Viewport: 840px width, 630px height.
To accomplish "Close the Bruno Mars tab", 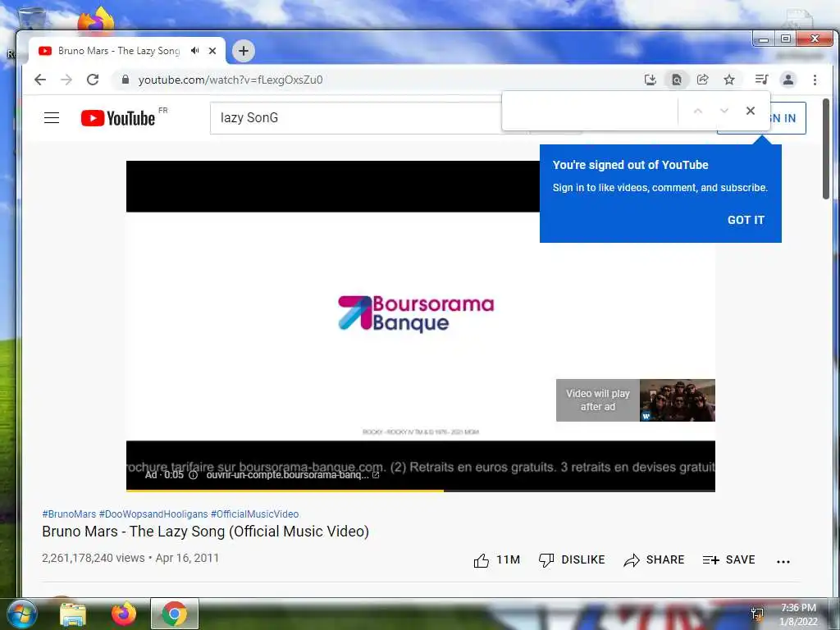I will coord(212,51).
